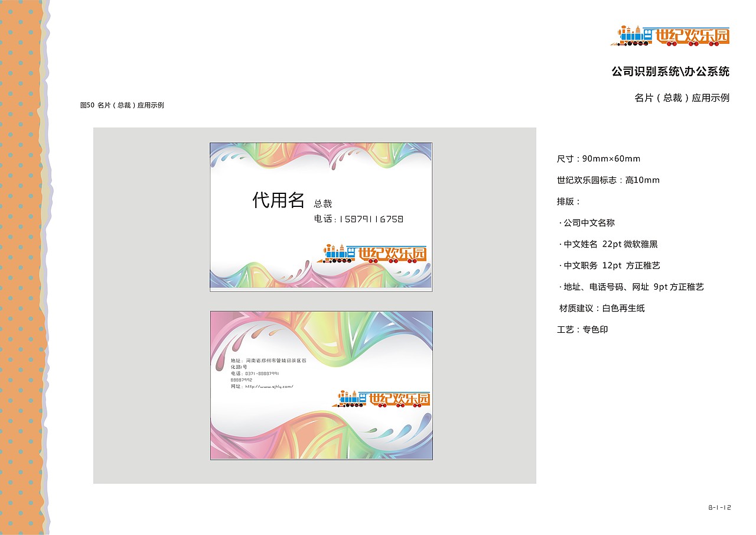Click the 排版： label

(x=569, y=201)
